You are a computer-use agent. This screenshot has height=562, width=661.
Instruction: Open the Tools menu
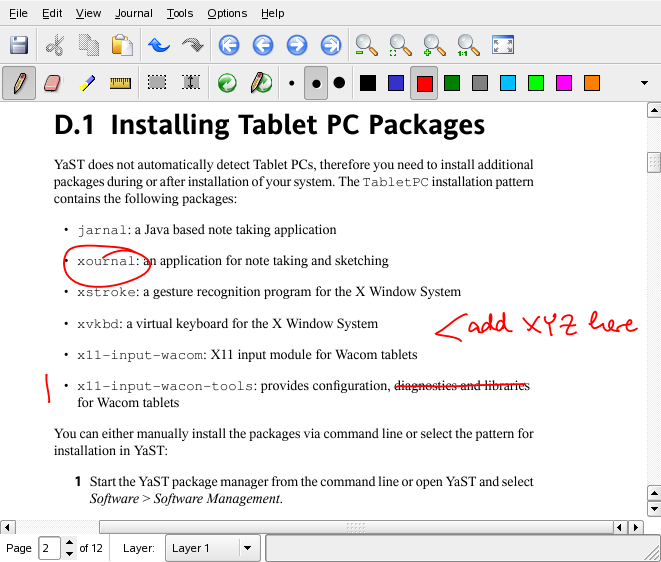180,13
